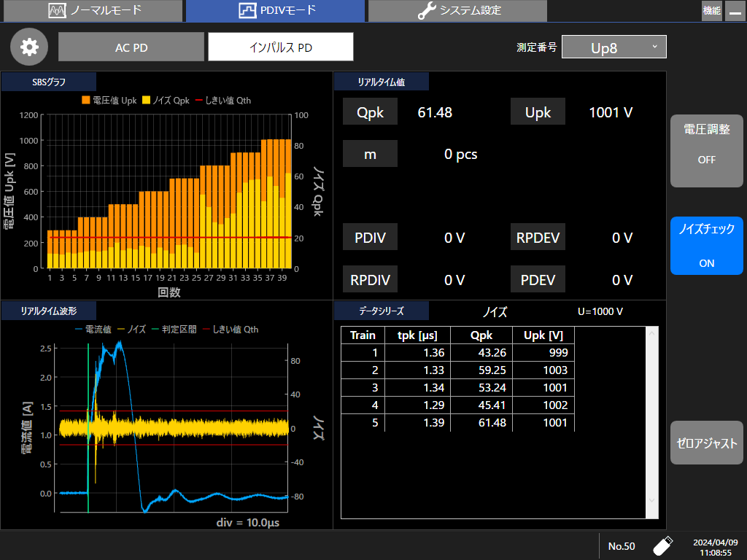Select the インパルス PD button
Viewport: 747px width, 560px height.
pyautogui.click(x=281, y=47)
